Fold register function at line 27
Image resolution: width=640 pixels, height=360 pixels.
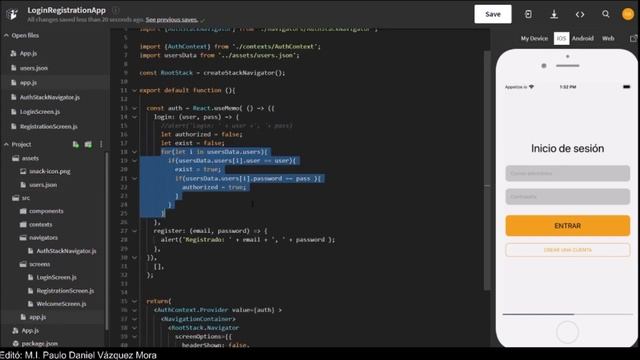click(134, 231)
